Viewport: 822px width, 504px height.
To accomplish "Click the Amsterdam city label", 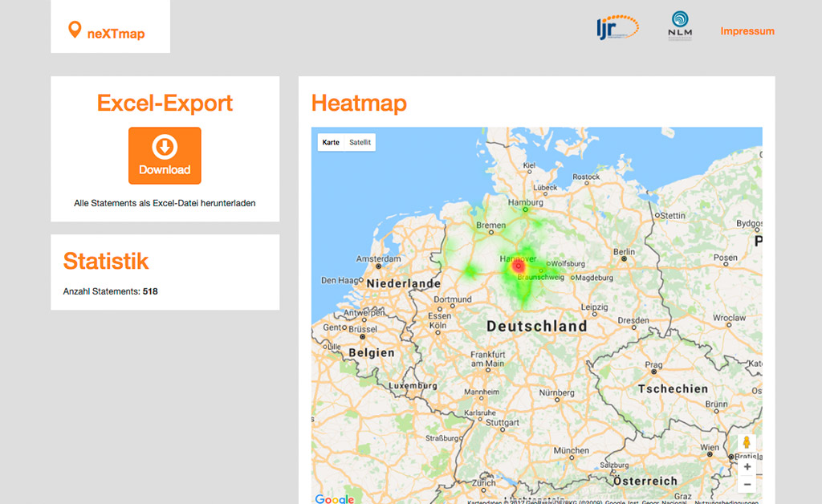I will click(378, 259).
